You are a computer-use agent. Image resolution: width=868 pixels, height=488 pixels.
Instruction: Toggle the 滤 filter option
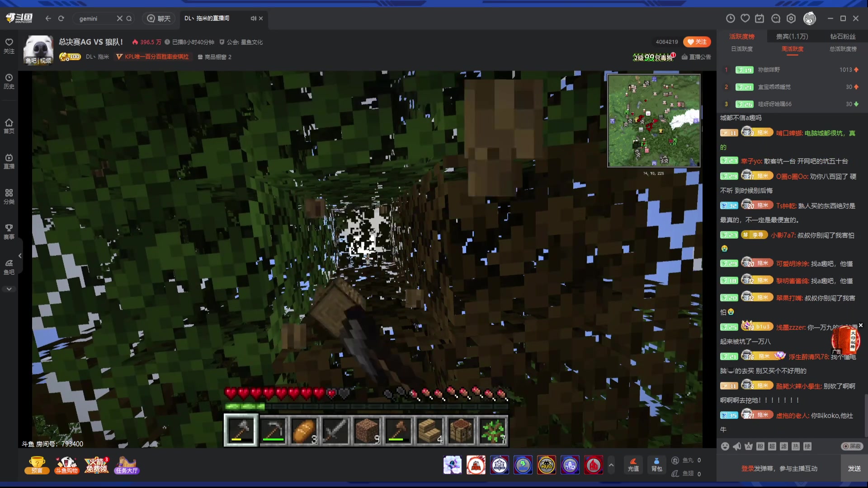[x=784, y=446]
